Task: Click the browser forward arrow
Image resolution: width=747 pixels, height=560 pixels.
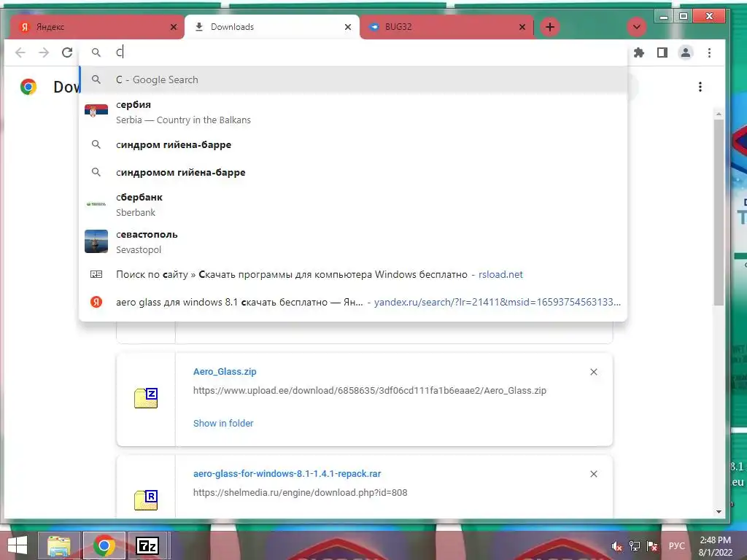Action: click(44, 52)
